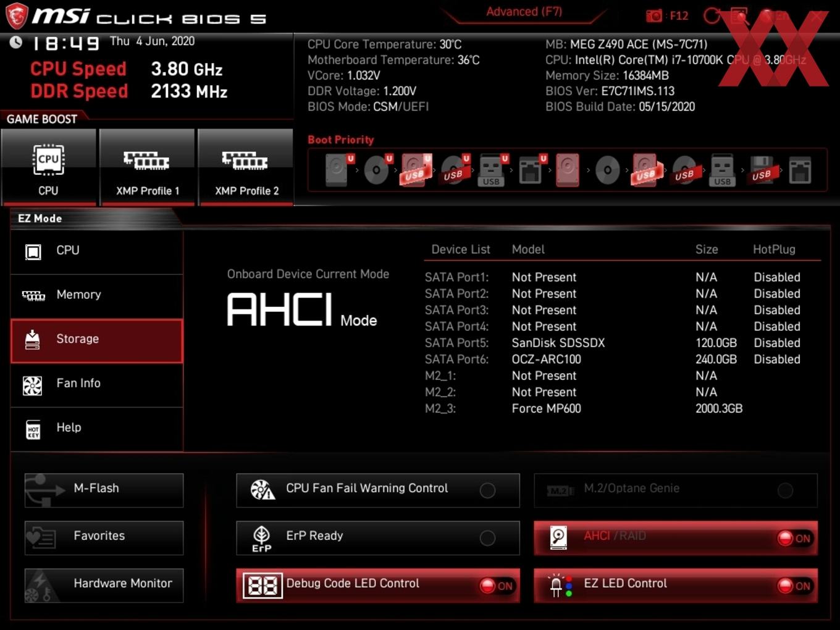Click the F12 screenshot camera icon
This screenshot has width=840, height=630.
click(x=653, y=16)
